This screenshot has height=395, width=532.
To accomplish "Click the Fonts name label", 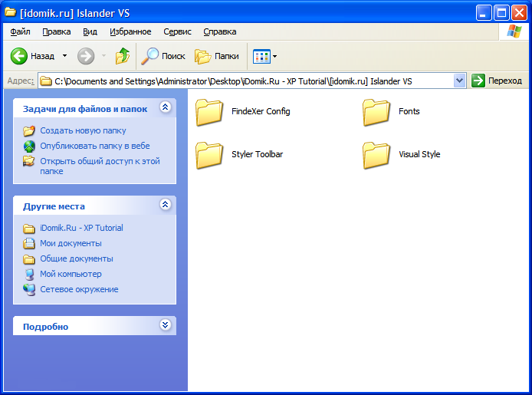I will pos(409,111).
